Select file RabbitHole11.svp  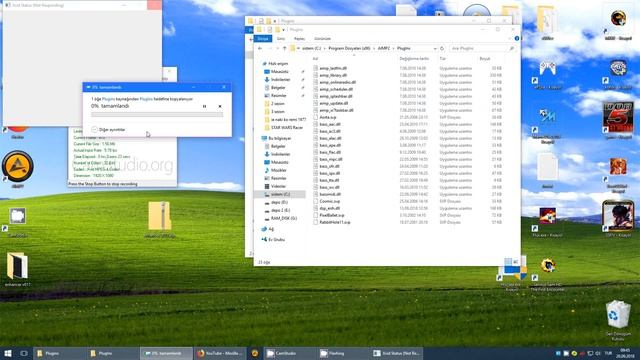click(335, 222)
